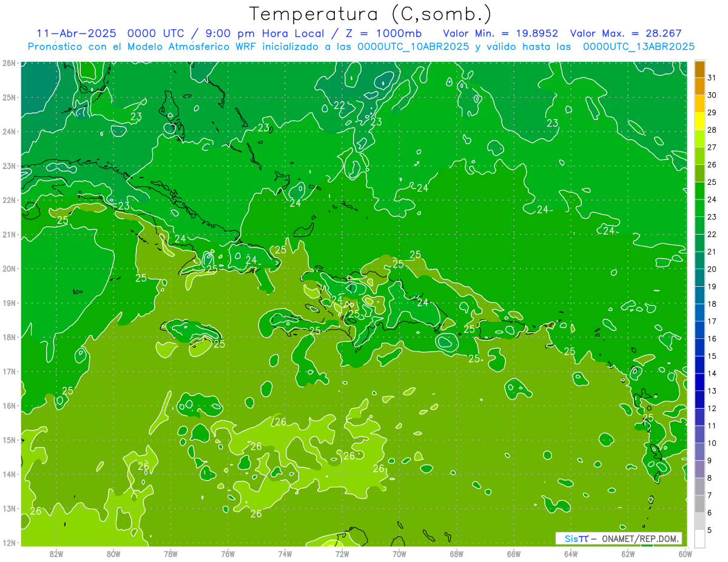Image resolution: width=728 pixels, height=562 pixels.
Task: Click the SisTT ONAMET/REP.DOM. logo box
Action: point(619,538)
